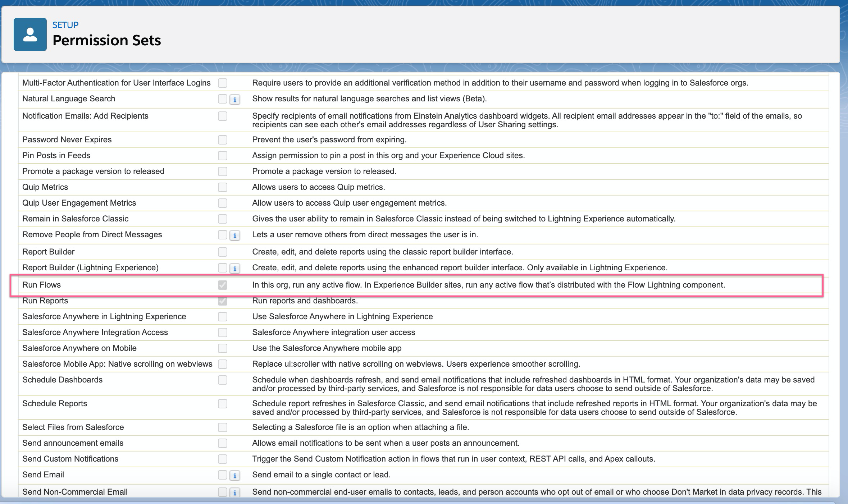Viewport: 848px width, 504px height.
Task: Toggle the Run Reports checkbox
Action: click(x=223, y=301)
